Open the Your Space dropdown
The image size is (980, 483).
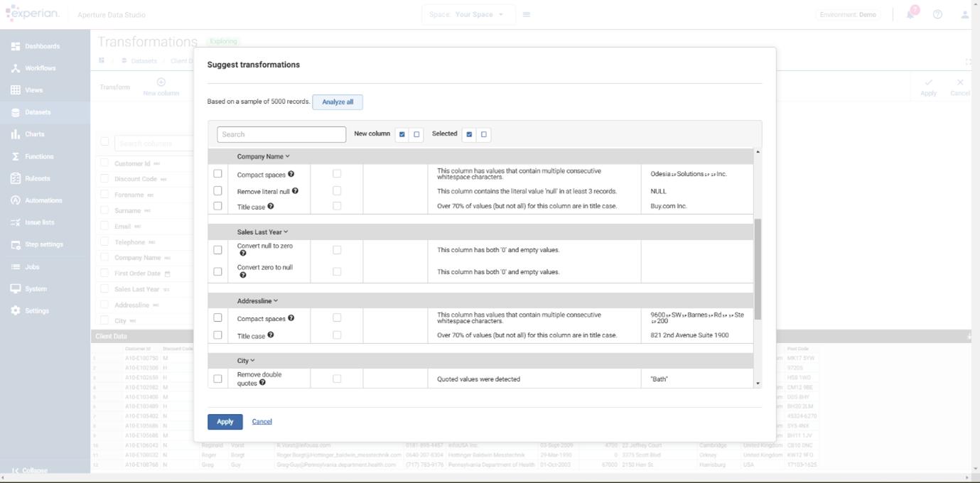click(468, 13)
